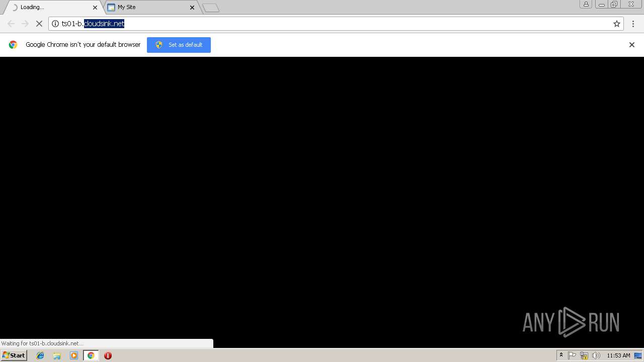The image size is (644, 362).
Task: Open the Action Center flag icon
Action: (x=572, y=355)
